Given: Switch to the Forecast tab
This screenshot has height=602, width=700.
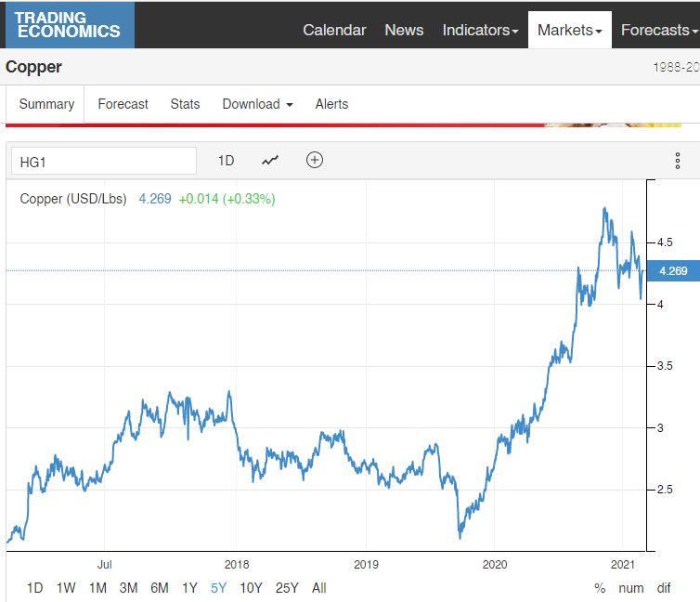Looking at the screenshot, I should point(123,104).
